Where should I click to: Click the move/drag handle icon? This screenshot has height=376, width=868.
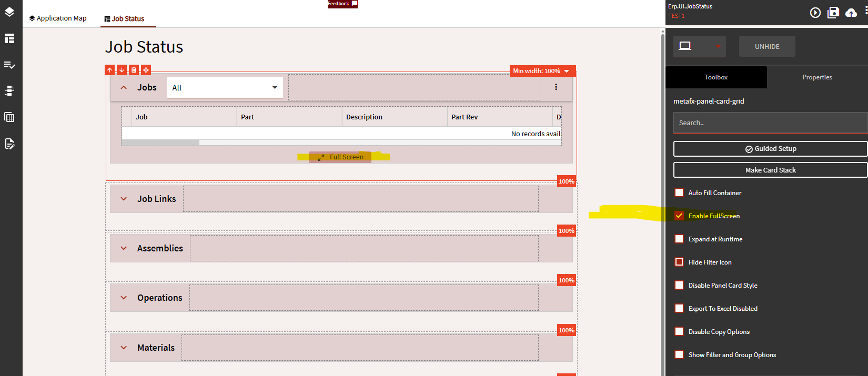(146, 70)
